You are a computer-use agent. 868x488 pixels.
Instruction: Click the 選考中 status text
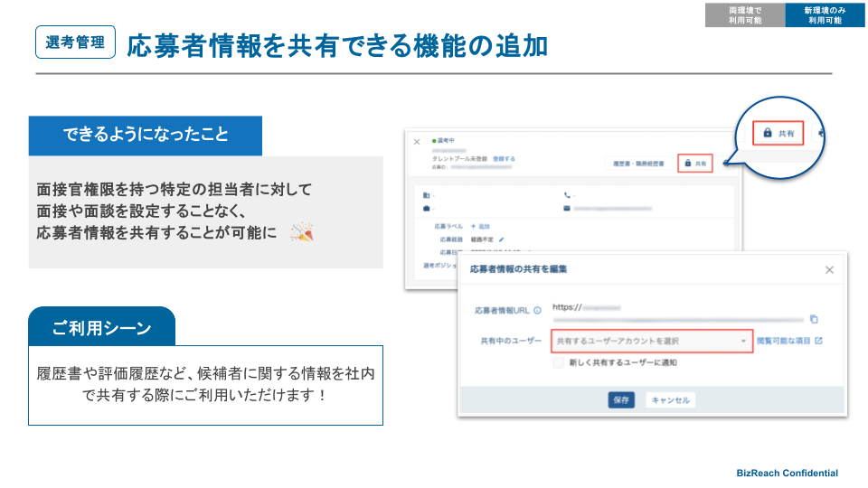(x=446, y=141)
